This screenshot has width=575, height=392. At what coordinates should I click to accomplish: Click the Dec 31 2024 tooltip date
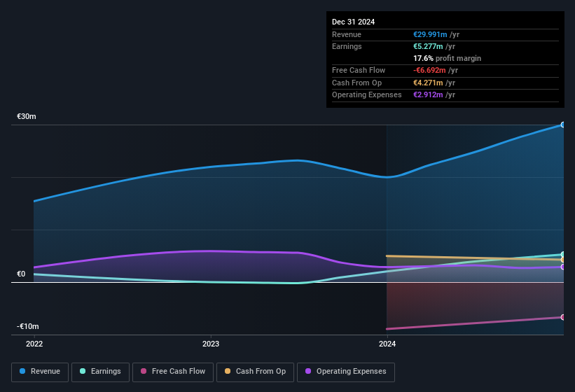coord(353,22)
